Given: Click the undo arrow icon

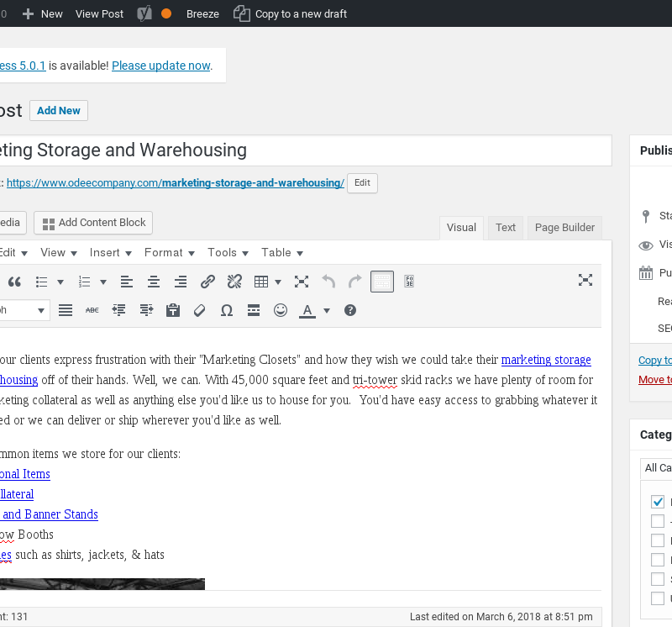Looking at the screenshot, I should coord(328,282).
